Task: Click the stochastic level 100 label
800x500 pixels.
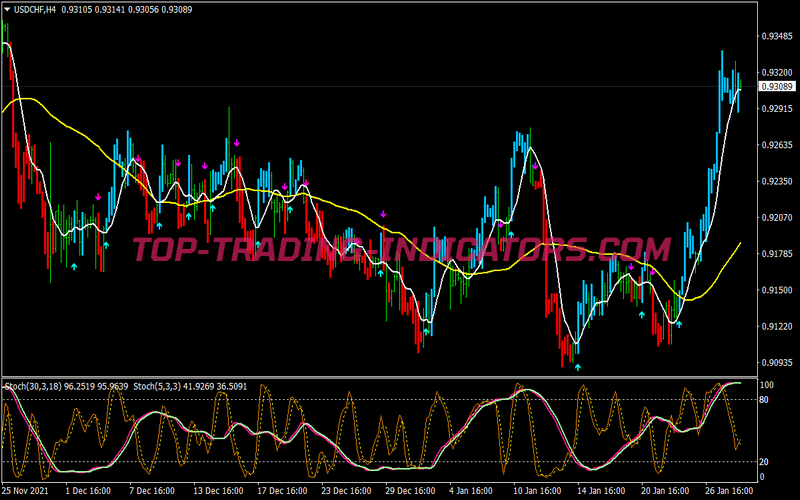Action: tap(766, 385)
